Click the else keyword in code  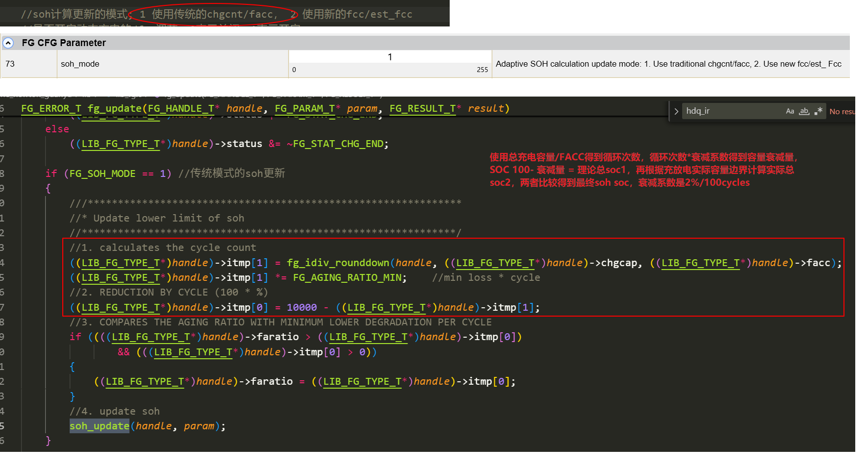pyautogui.click(x=57, y=129)
